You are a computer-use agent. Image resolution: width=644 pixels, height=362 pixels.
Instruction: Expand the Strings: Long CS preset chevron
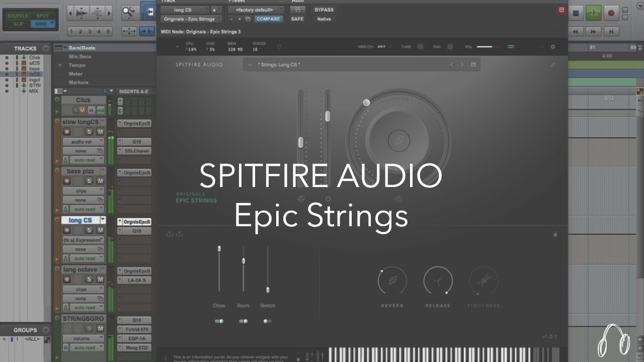pyautogui.click(x=250, y=65)
